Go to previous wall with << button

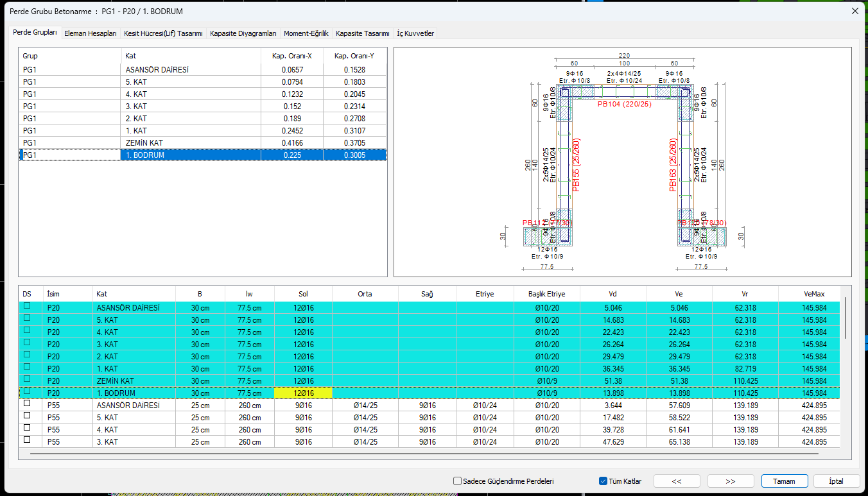click(x=677, y=481)
